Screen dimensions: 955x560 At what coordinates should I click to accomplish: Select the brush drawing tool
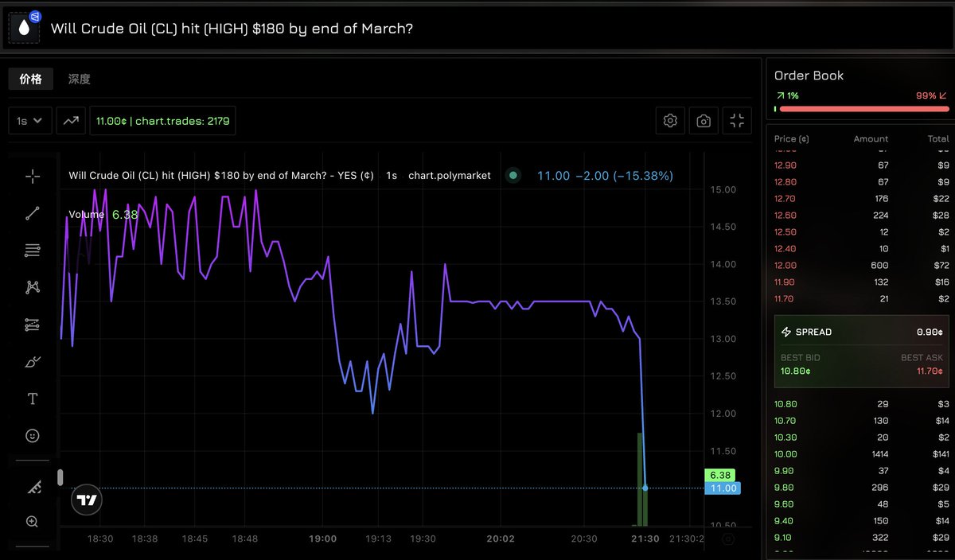click(x=32, y=361)
